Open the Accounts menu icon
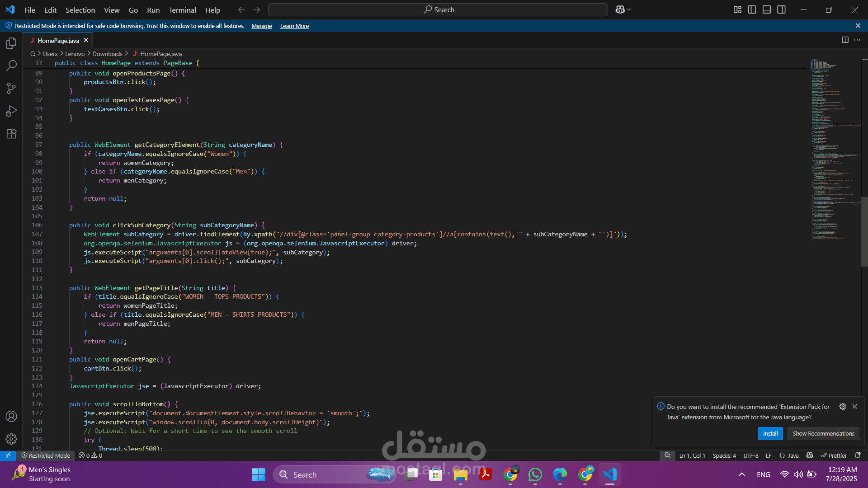Image resolution: width=868 pixels, height=488 pixels. (11, 416)
